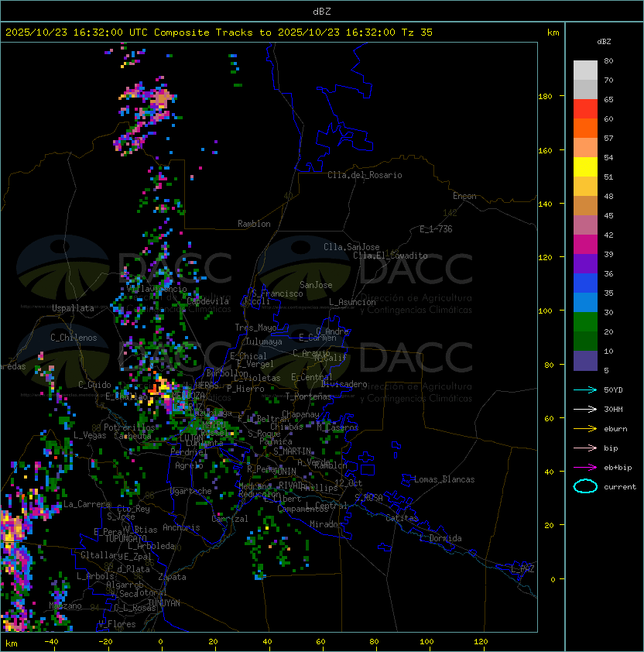
Task: Pick the indigo 10-5 dBZ color band
Action: pos(585,361)
